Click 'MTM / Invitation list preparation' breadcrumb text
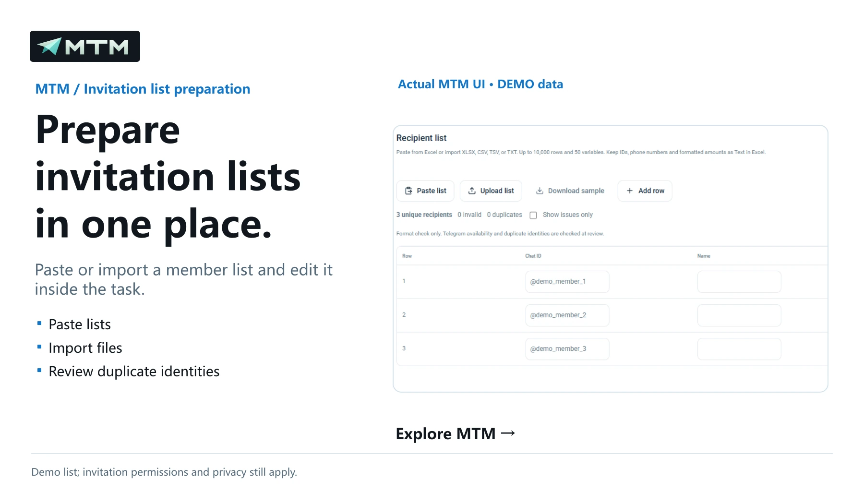The image size is (864, 504). 143,89
